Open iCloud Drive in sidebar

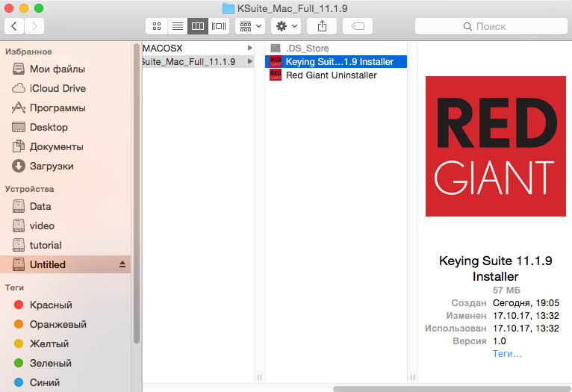tap(66, 88)
